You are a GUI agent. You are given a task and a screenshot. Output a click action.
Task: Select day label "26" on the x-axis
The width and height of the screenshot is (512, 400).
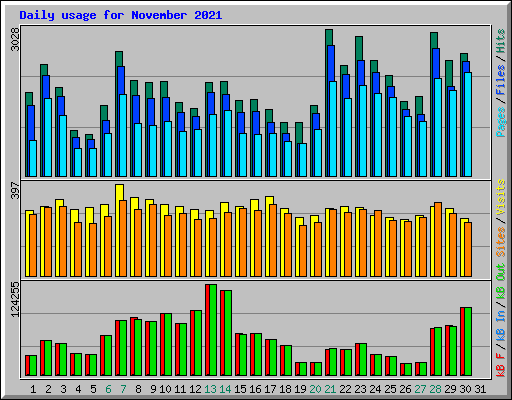(405, 389)
